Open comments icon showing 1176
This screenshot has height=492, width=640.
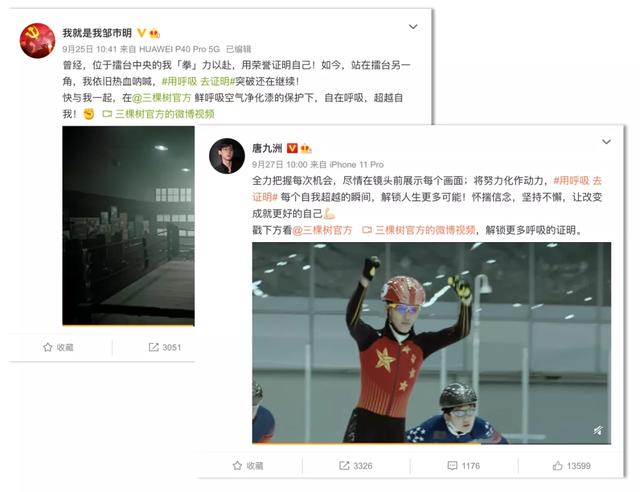click(452, 465)
